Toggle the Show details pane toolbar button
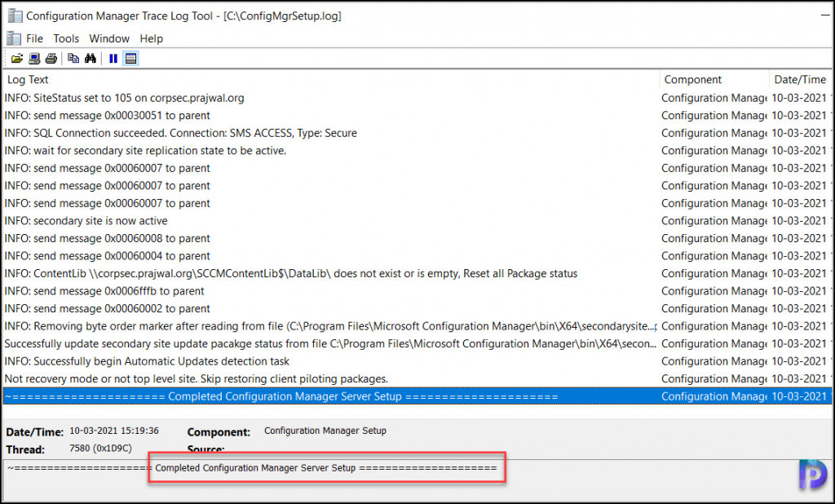The image size is (835, 504). 131,59
